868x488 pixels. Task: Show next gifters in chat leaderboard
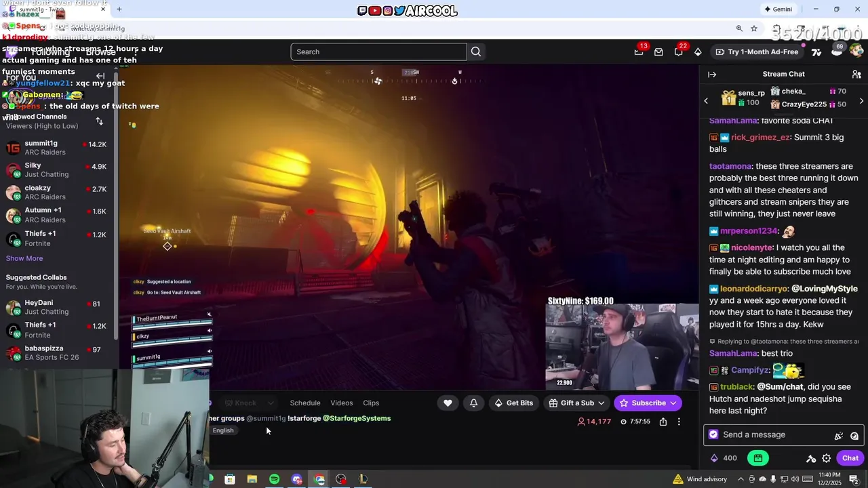pyautogui.click(x=861, y=101)
